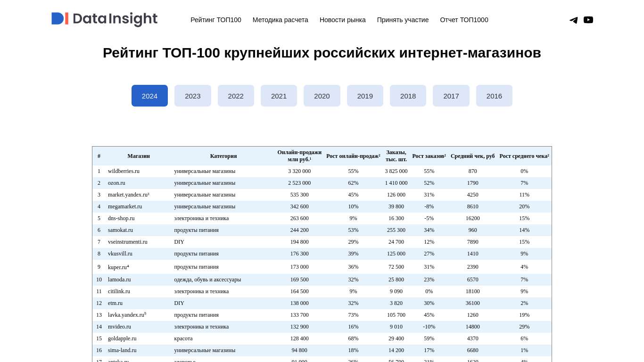Click wildberries.ru in the table

tap(124, 171)
